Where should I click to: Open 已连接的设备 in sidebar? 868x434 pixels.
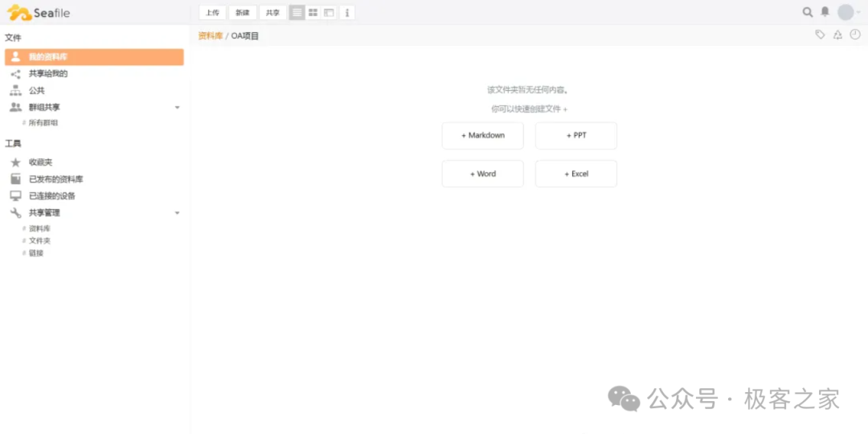[52, 196]
